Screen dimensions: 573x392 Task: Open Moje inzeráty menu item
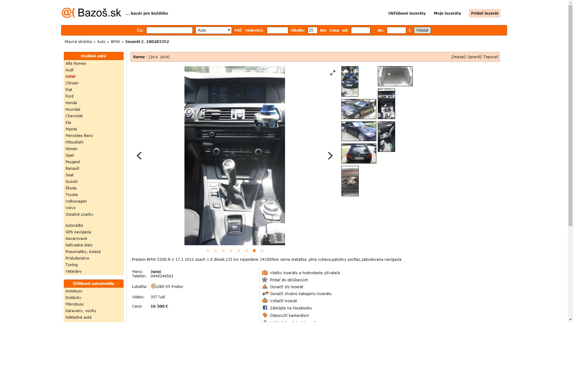447,13
